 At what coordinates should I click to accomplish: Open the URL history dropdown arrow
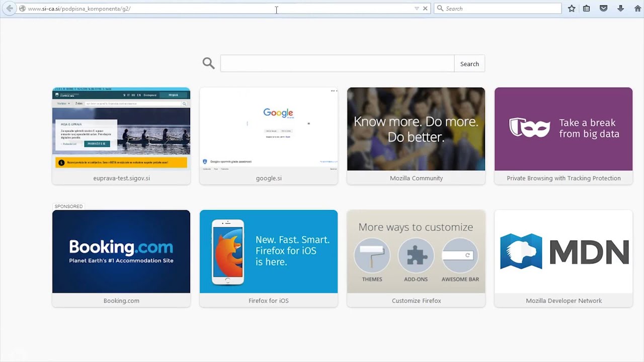point(417,9)
